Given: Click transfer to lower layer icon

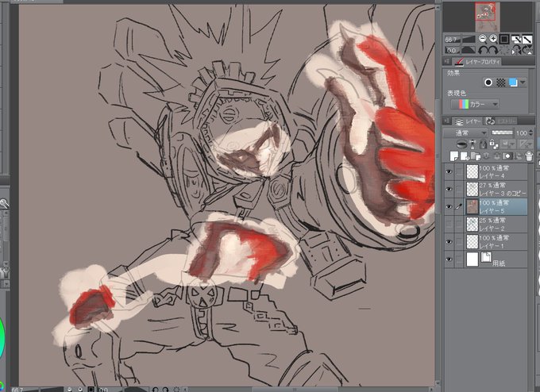Looking at the screenshot, I should [x=487, y=156].
